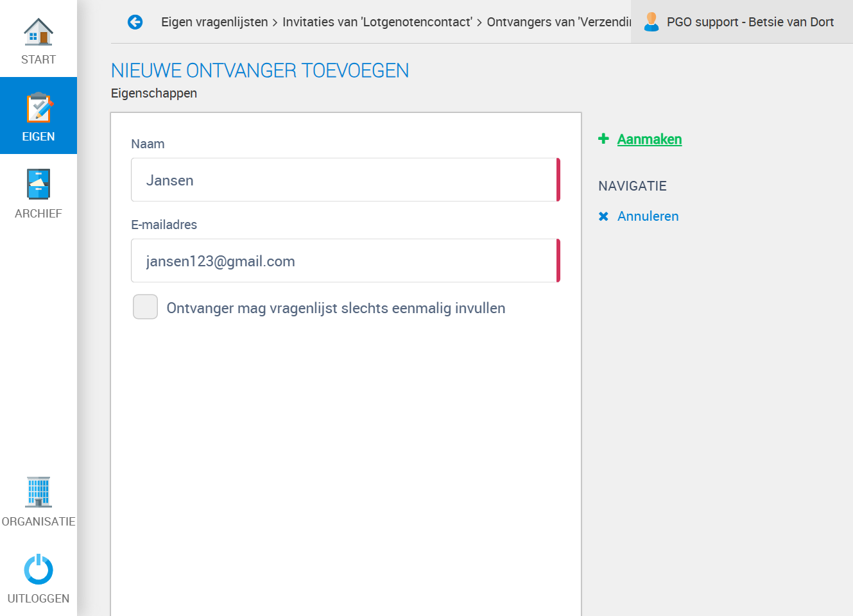Click the 'NIEUWE ONTVANGER TOEVOEGEN' heading

(x=260, y=71)
